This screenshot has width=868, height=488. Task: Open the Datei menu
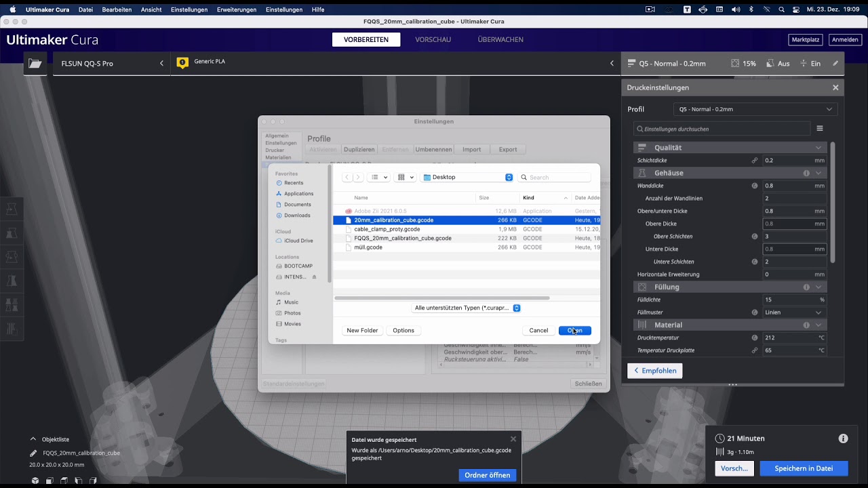pos(85,9)
